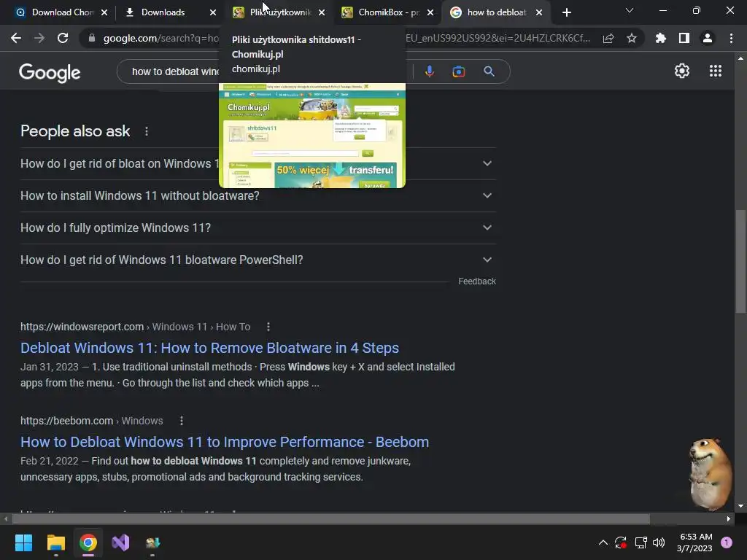Open options for the beebom.com result

coord(182,421)
